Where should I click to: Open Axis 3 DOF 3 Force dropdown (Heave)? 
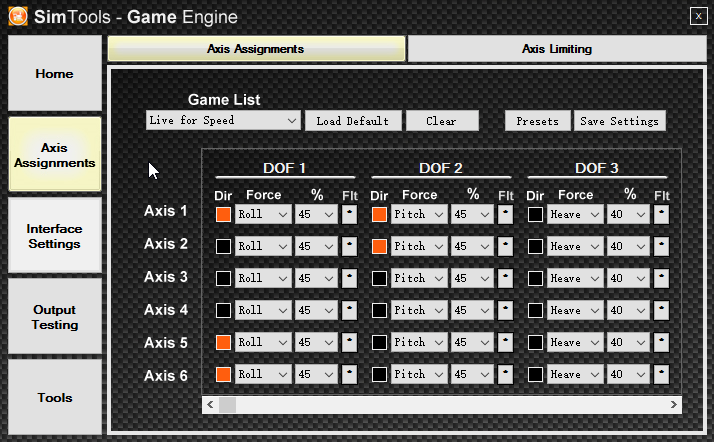pyautogui.click(x=575, y=278)
